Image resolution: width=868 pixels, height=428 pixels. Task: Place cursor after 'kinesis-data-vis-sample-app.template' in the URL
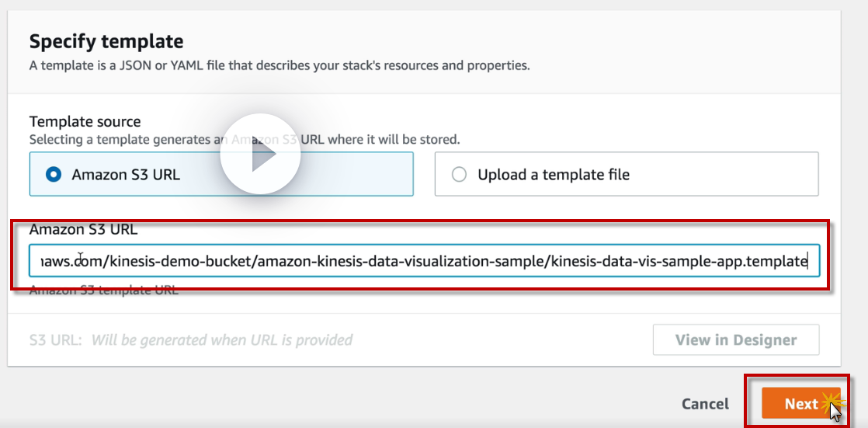click(809, 261)
